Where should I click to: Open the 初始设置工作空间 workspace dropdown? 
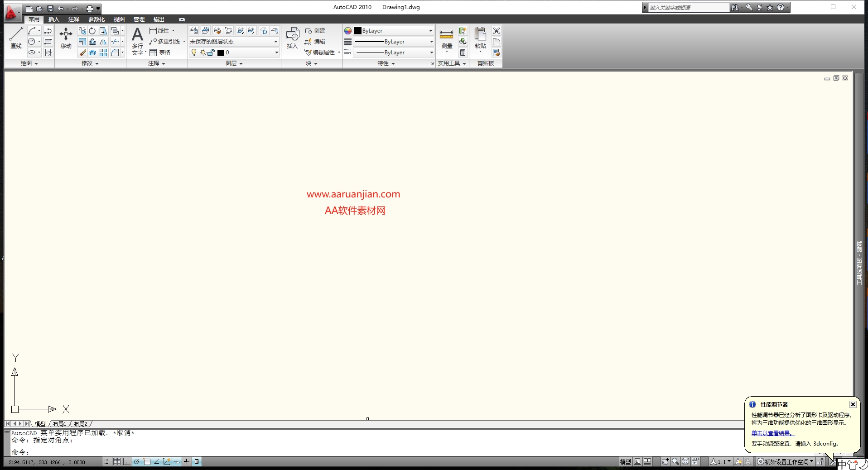coord(786,462)
